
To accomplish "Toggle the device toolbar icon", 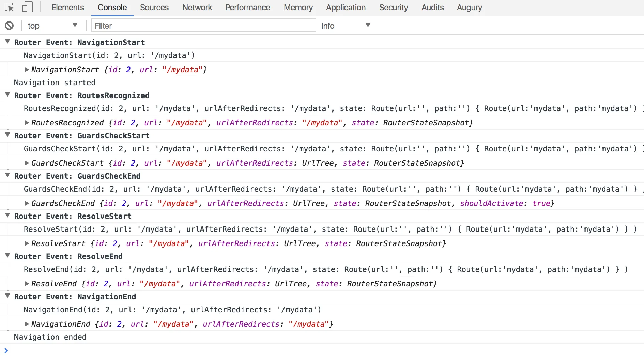I will pyautogui.click(x=27, y=8).
